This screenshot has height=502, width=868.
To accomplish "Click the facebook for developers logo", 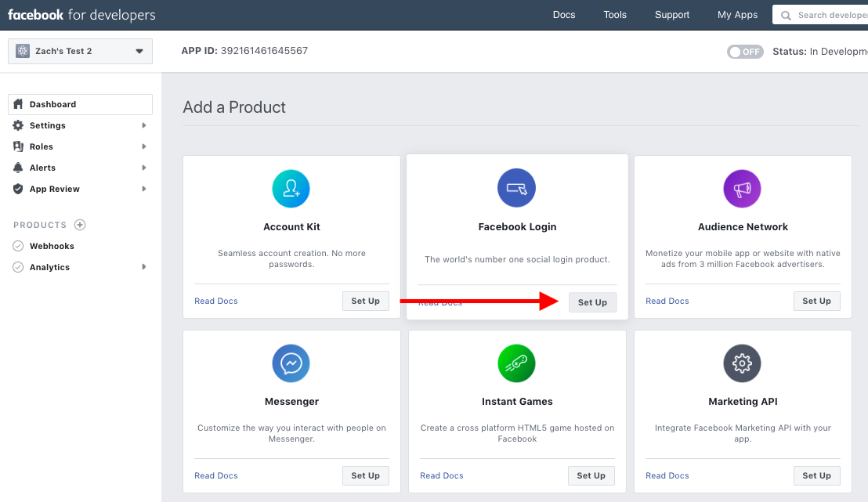I will pos(81,15).
